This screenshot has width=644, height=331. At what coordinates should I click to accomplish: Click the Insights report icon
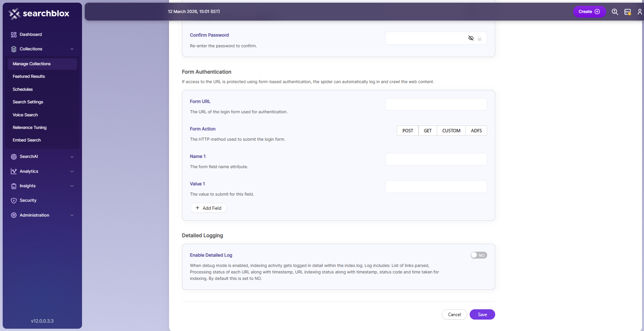[x=14, y=186]
